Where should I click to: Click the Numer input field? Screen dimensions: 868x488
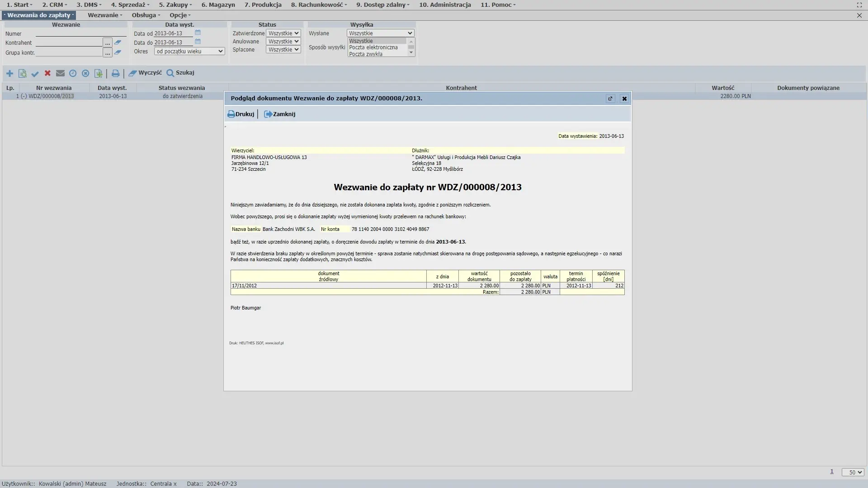(80, 34)
